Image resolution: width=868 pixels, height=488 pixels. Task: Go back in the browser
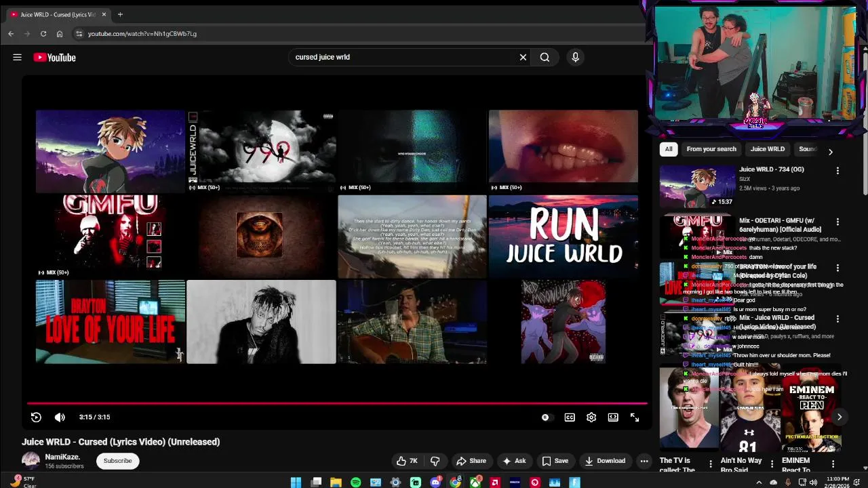pyautogui.click(x=11, y=34)
